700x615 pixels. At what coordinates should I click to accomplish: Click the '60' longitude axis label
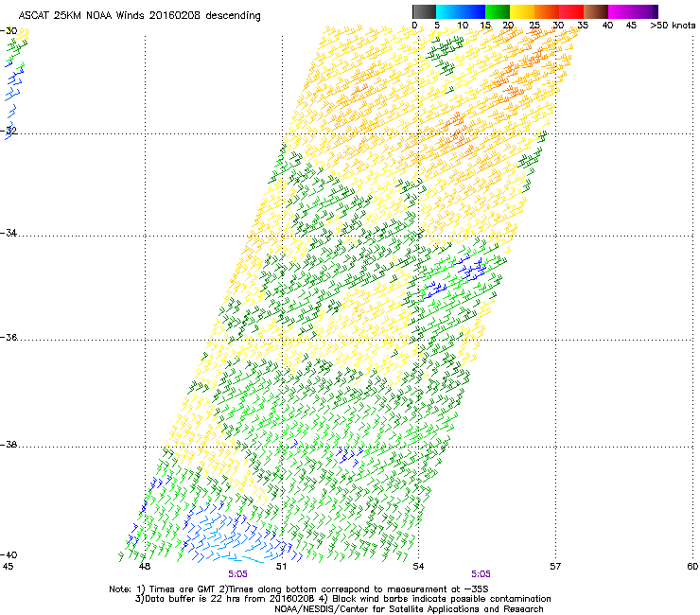[x=692, y=567]
